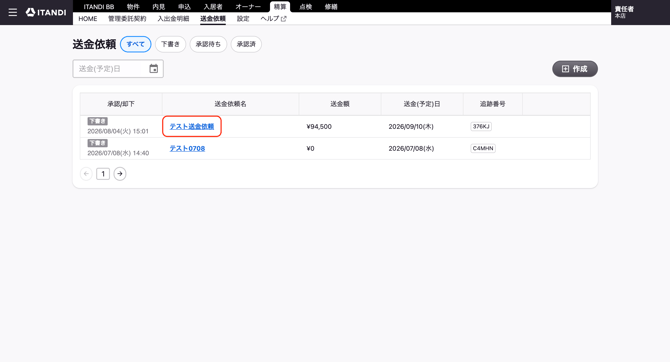Click the ITANDI logo
This screenshot has height=362, width=670.
click(x=46, y=12)
